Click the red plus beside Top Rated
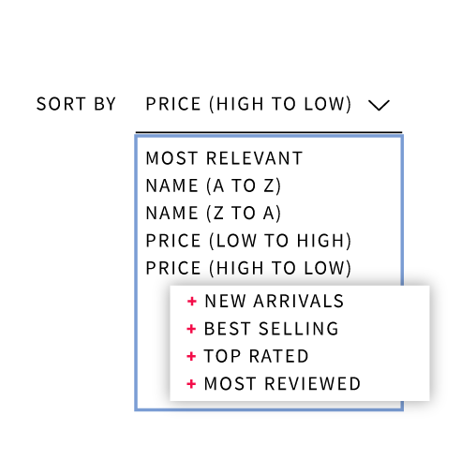 coord(191,356)
